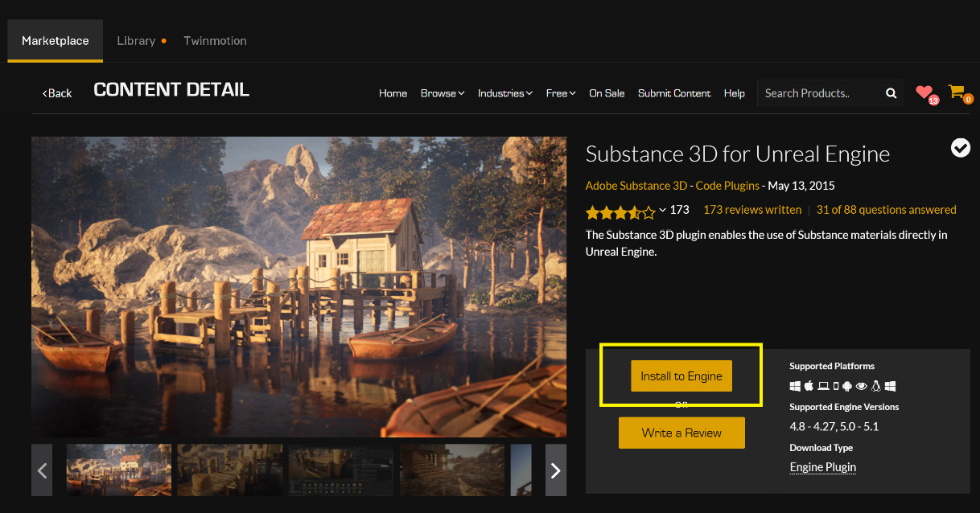Open the wishlist heart icon
Screen dimensions: 980x513
click(924, 92)
